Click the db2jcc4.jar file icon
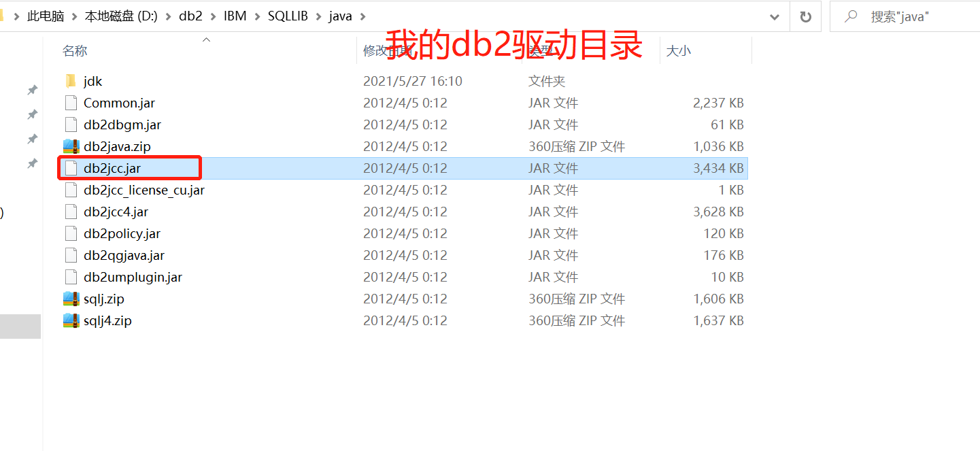This screenshot has width=980, height=451. pos(71,212)
